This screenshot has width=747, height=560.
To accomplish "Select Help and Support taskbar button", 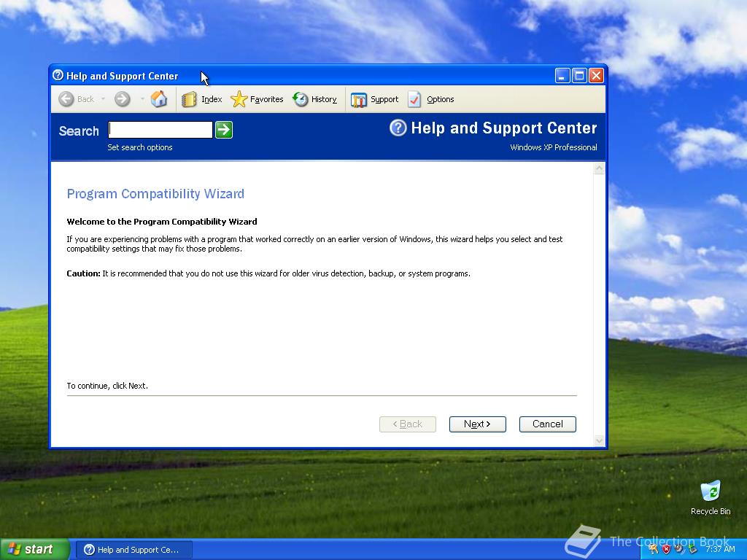I will point(134,550).
